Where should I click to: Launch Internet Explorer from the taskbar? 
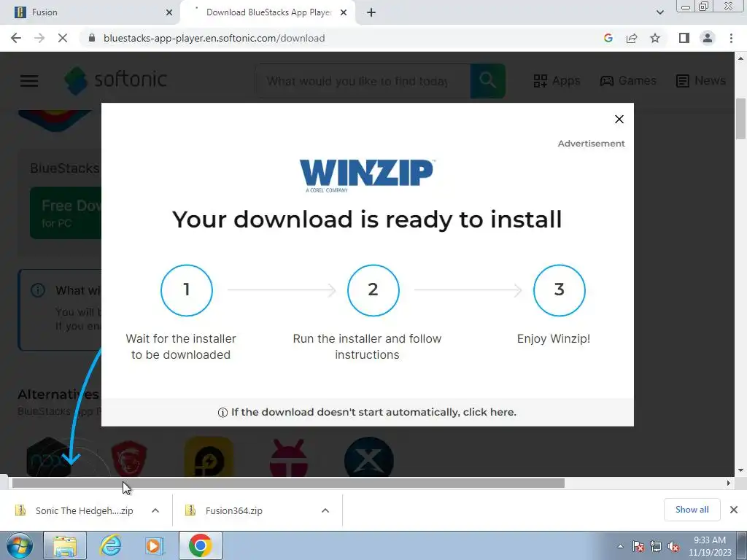point(111,545)
